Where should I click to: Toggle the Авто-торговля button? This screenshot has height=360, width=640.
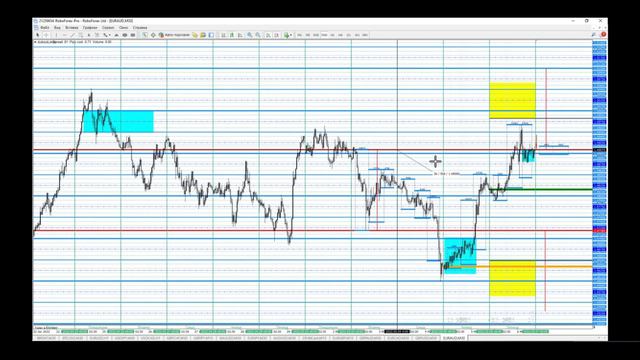click(175, 35)
